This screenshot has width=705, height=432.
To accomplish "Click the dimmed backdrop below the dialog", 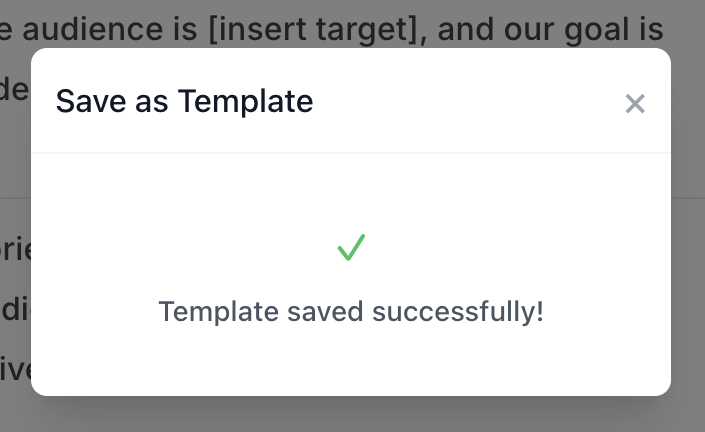I will 351,414.
